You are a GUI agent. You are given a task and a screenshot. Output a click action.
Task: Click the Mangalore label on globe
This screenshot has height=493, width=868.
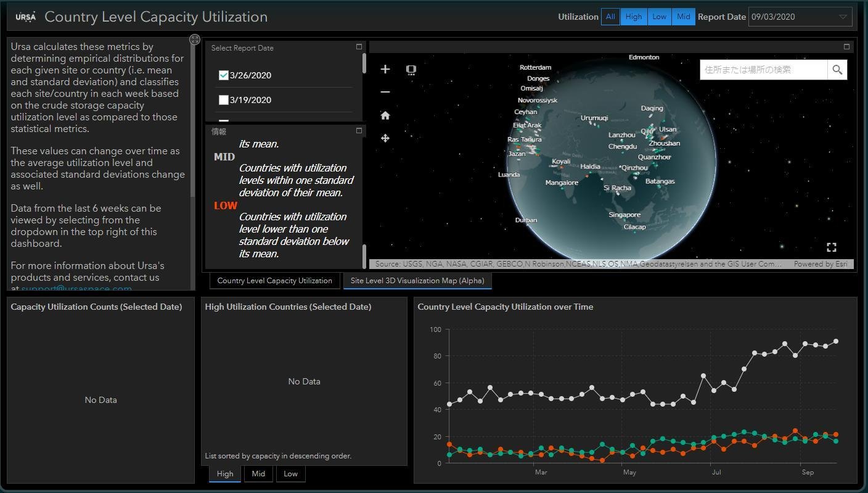pos(562,183)
